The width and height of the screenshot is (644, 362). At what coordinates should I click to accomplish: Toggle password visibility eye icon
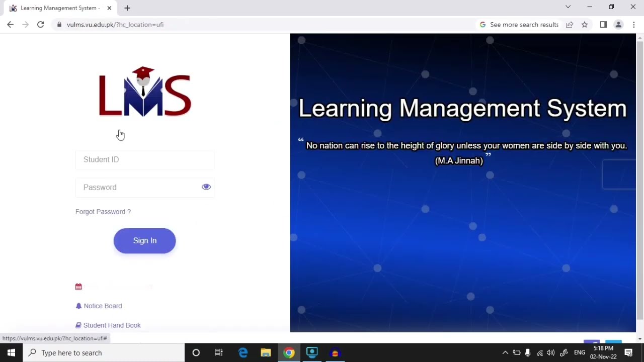click(206, 187)
